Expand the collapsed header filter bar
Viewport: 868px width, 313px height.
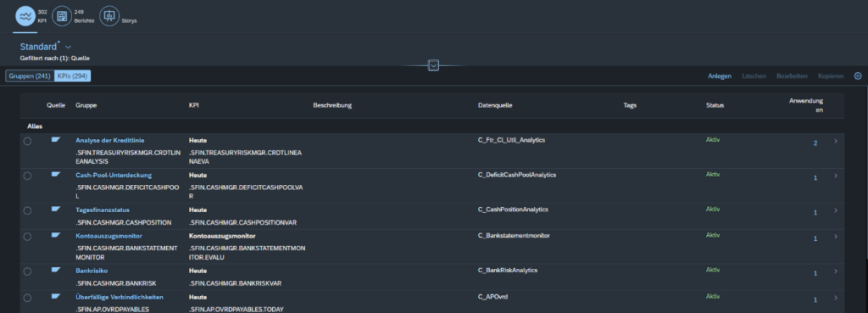click(433, 66)
